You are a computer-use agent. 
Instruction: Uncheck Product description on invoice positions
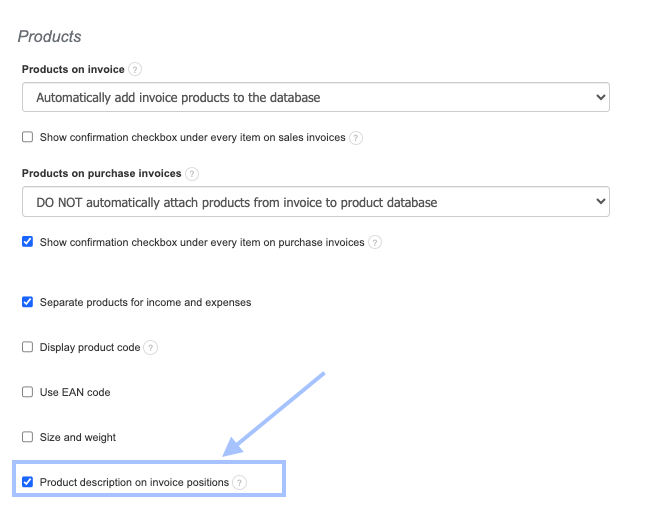(x=28, y=482)
